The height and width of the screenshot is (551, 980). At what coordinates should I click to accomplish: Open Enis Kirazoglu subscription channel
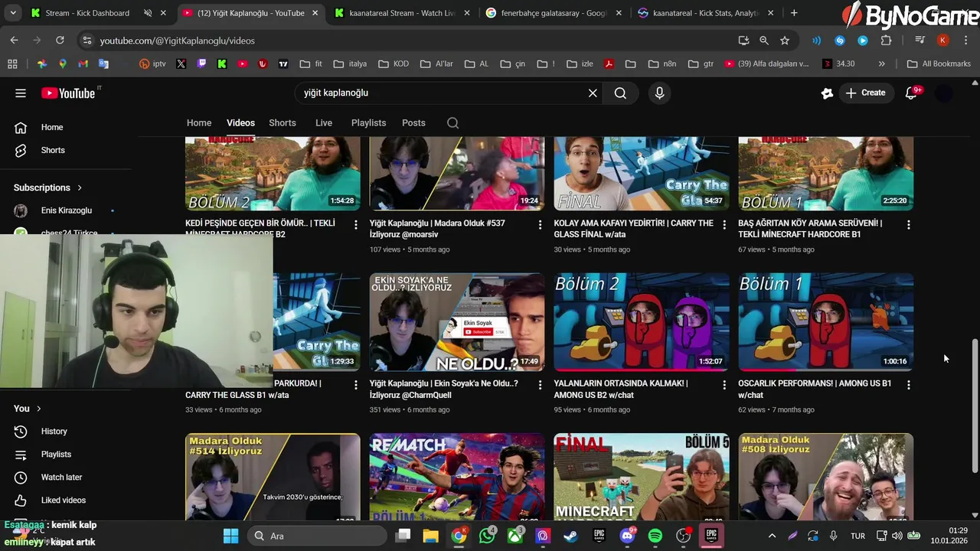pos(66,210)
